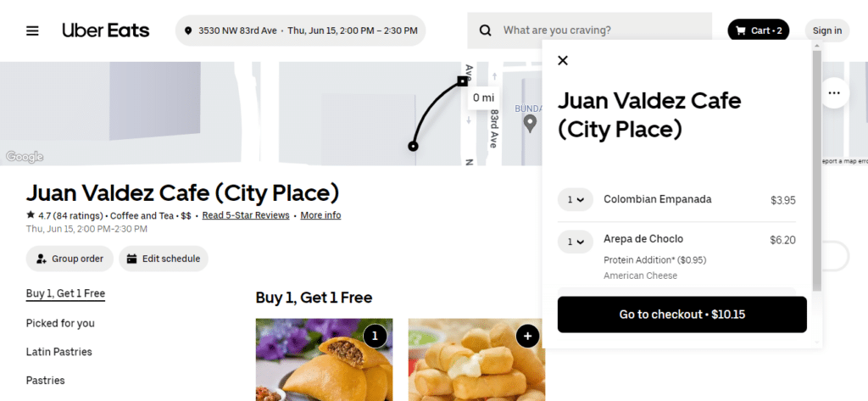Click the Sign in button
The width and height of the screenshot is (868, 401).
tap(827, 31)
